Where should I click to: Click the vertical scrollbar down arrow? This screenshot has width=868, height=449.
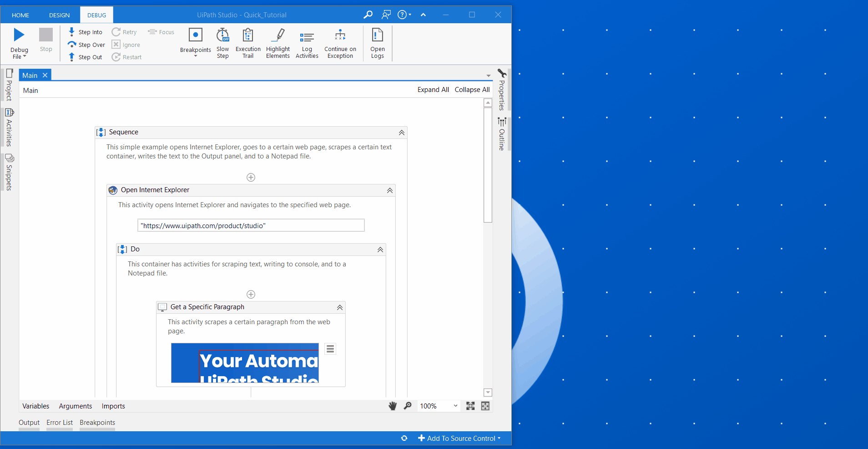coord(488,393)
